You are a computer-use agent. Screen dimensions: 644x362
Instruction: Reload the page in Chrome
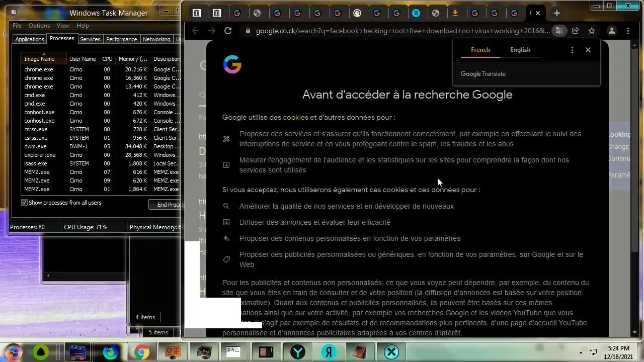tap(228, 31)
